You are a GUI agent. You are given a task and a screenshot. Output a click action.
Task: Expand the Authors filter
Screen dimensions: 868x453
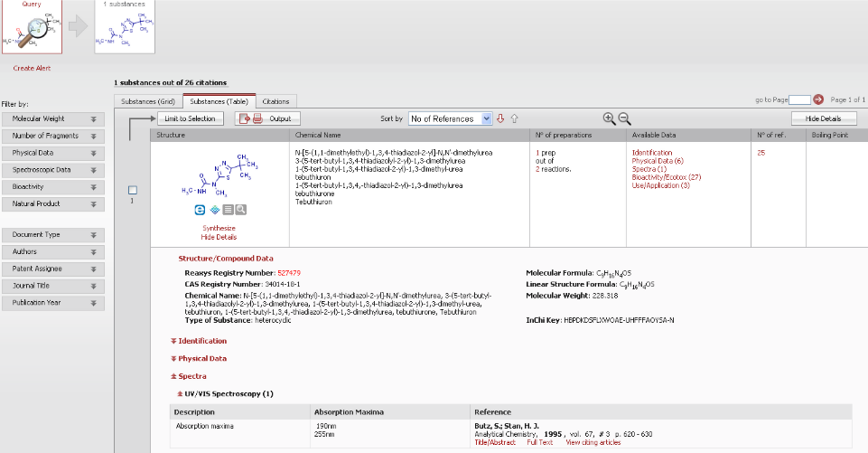[x=53, y=251]
